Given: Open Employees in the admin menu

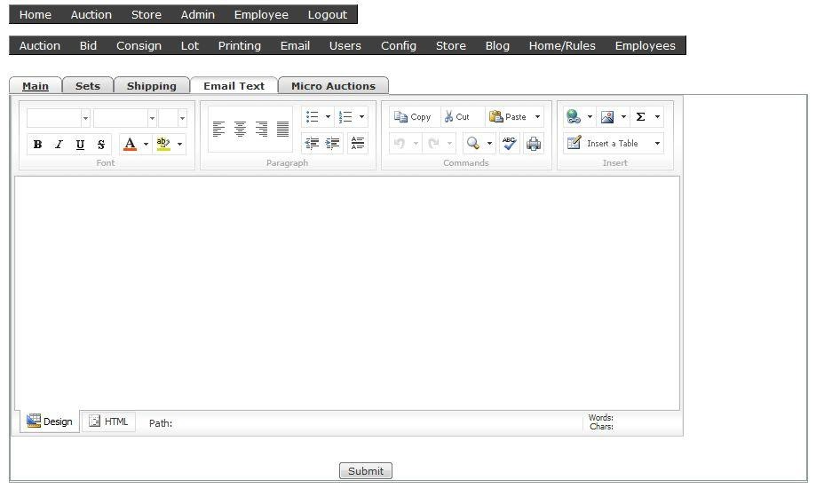Looking at the screenshot, I should coord(646,45).
